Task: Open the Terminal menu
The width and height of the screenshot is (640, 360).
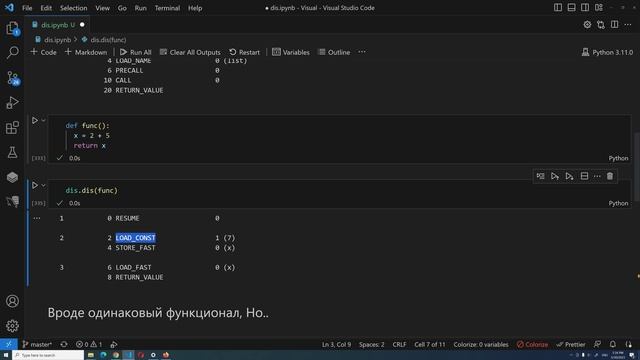Action: click(x=167, y=8)
